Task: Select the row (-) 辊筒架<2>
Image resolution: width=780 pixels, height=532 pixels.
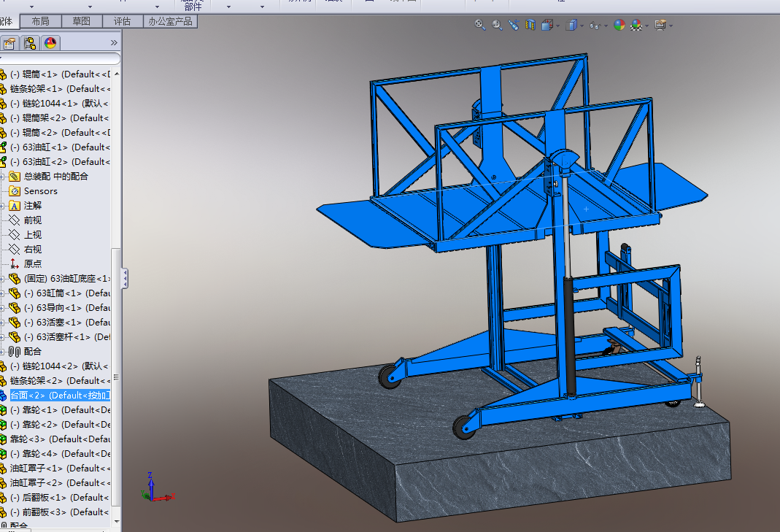Action: tap(55, 118)
